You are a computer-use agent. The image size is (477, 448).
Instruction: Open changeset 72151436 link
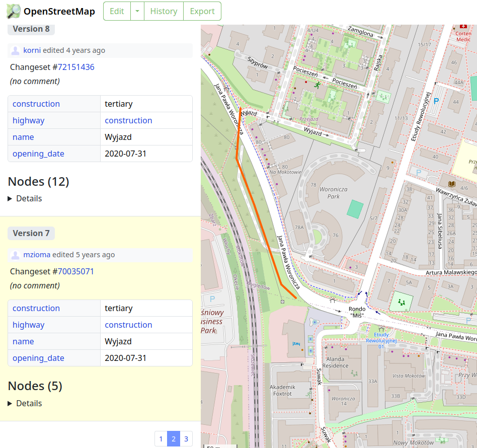tap(76, 67)
